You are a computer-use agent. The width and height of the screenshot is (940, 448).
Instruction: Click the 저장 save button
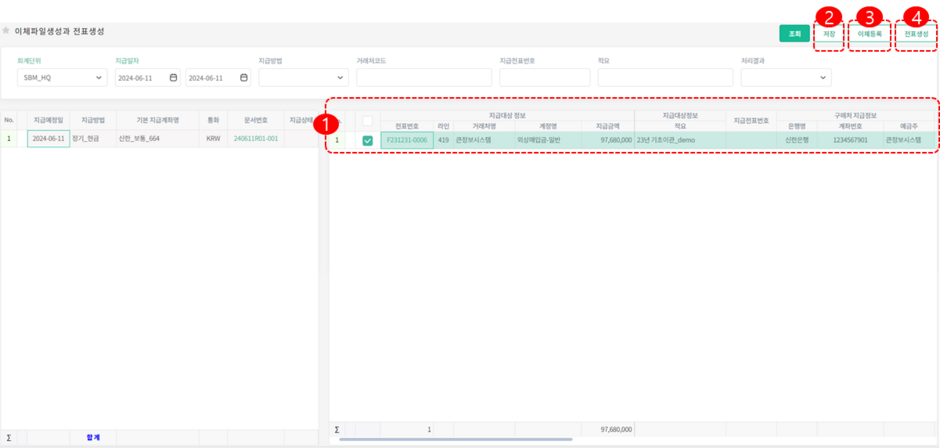click(829, 34)
